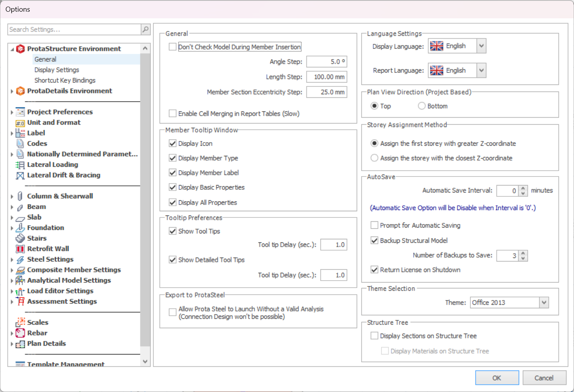Image resolution: width=574 pixels, height=392 pixels.
Task: Select the Lateral Drift & Bracing icon
Action: [20, 175]
